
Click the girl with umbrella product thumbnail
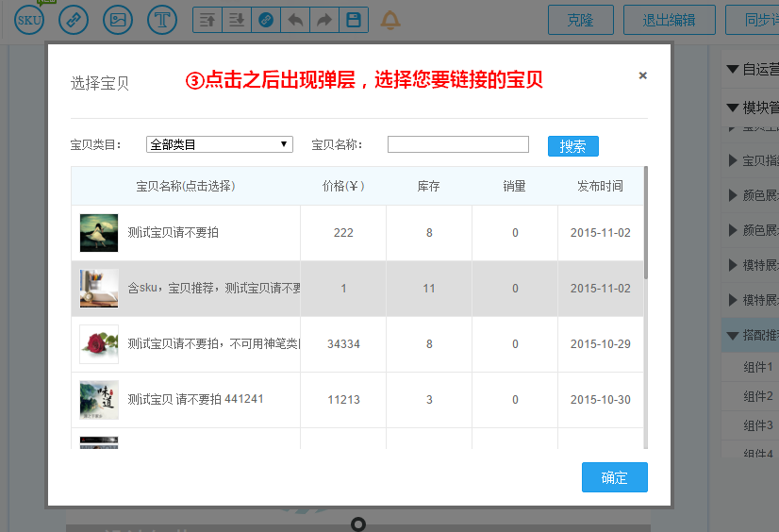[x=99, y=233]
